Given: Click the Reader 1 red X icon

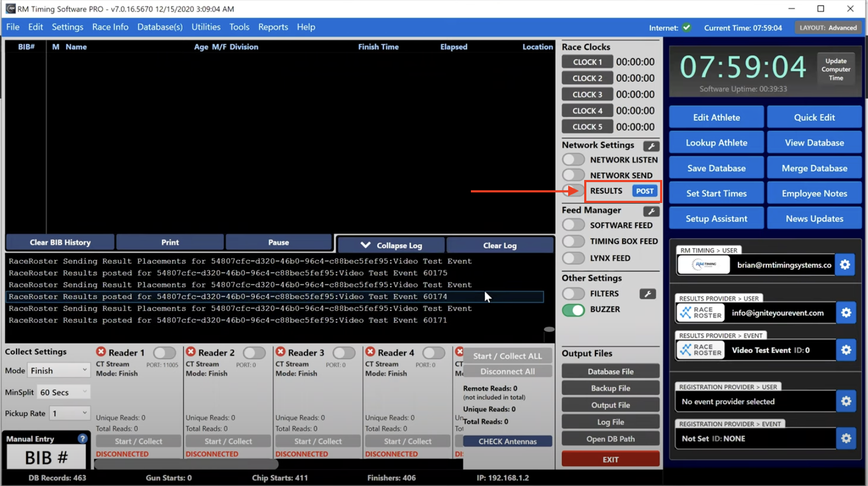Looking at the screenshot, I should pyautogui.click(x=101, y=352).
